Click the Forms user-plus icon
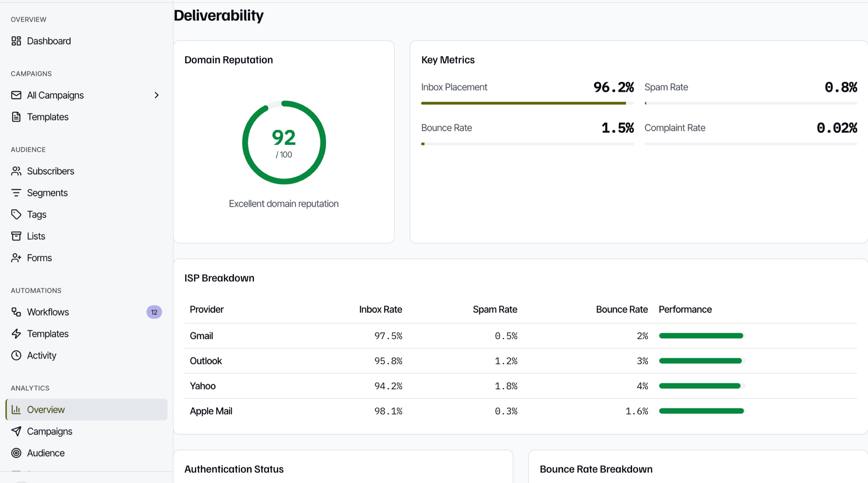Screen dimensions: 868x483 [x=16, y=258]
